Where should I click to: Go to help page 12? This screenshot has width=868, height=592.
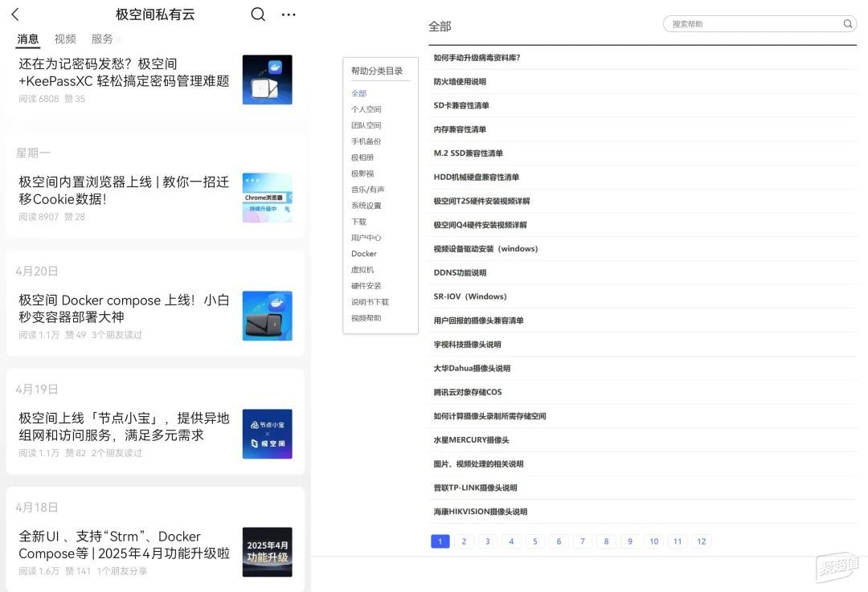point(702,541)
